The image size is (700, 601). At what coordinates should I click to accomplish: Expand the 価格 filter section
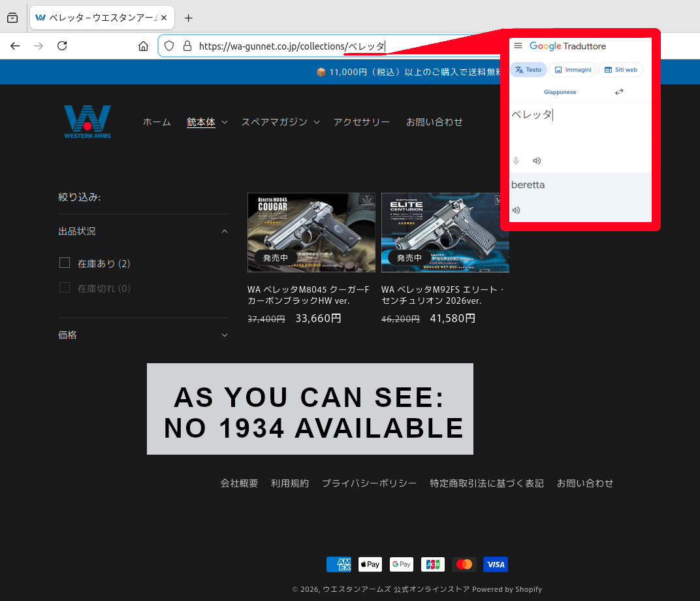[x=143, y=335]
